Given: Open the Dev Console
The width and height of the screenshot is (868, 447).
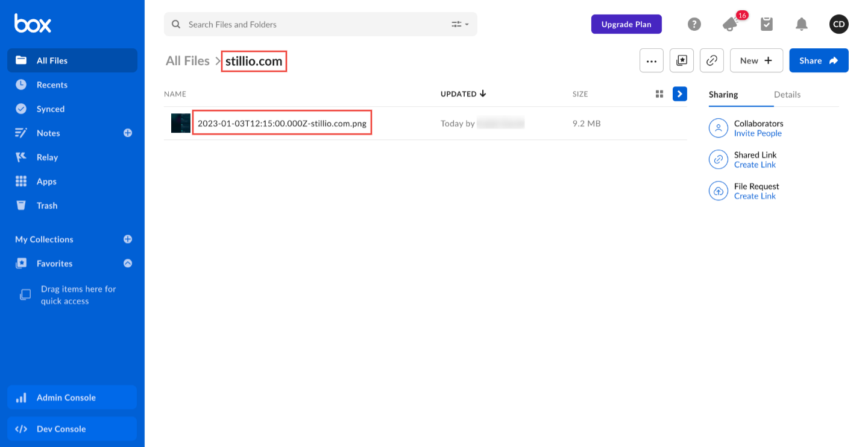Looking at the screenshot, I should (72, 429).
